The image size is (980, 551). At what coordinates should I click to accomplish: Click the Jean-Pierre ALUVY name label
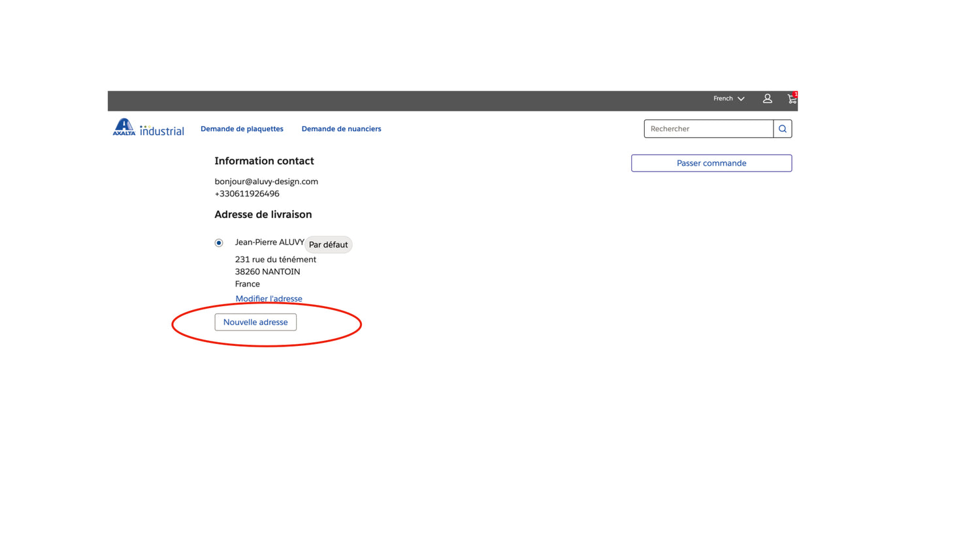coord(269,242)
